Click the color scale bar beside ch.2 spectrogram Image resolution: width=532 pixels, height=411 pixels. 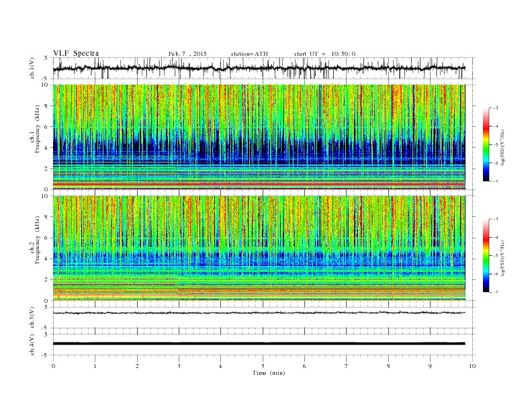[x=486, y=255]
